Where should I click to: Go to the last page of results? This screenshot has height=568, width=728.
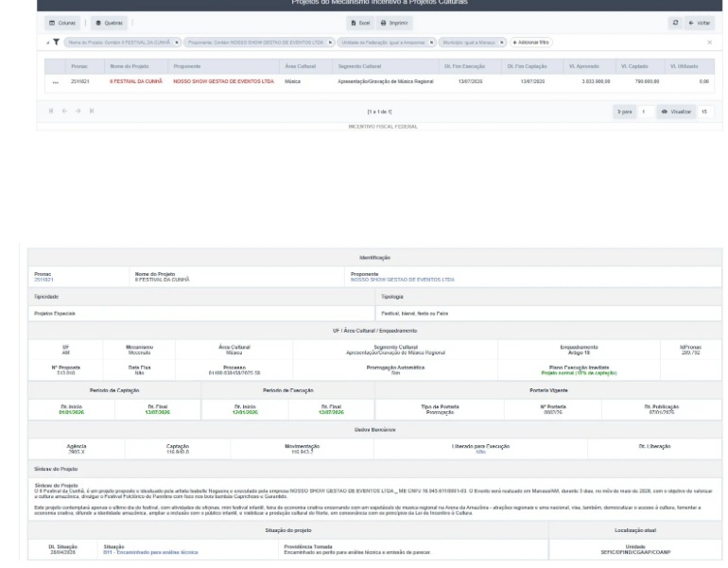(x=92, y=112)
